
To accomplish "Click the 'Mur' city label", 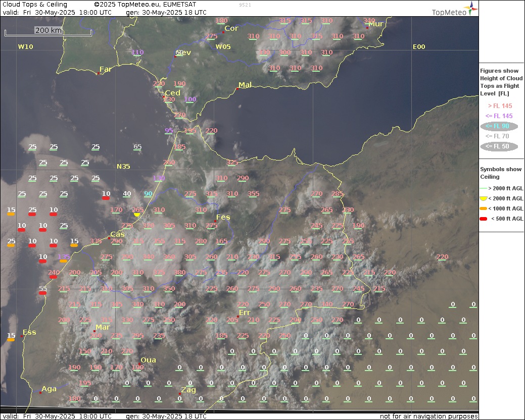I will 375,24.
